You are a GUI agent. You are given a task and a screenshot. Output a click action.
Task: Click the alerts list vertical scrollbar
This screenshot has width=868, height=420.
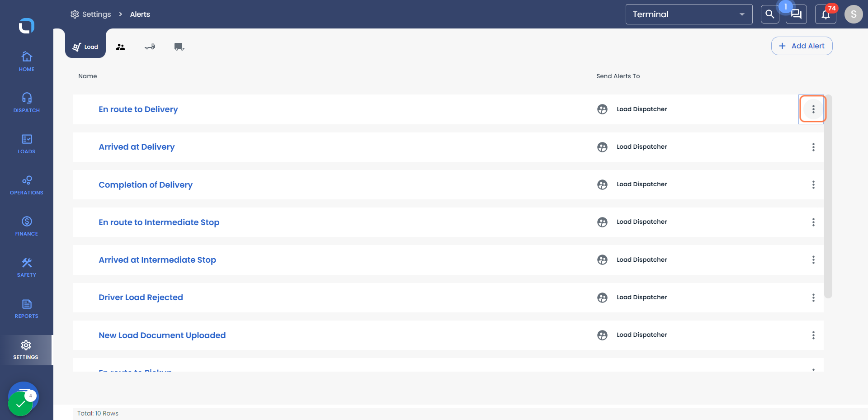(828, 196)
